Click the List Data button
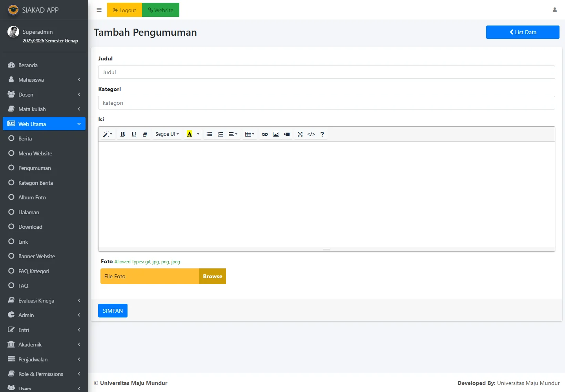The image size is (565, 392). [x=523, y=32]
